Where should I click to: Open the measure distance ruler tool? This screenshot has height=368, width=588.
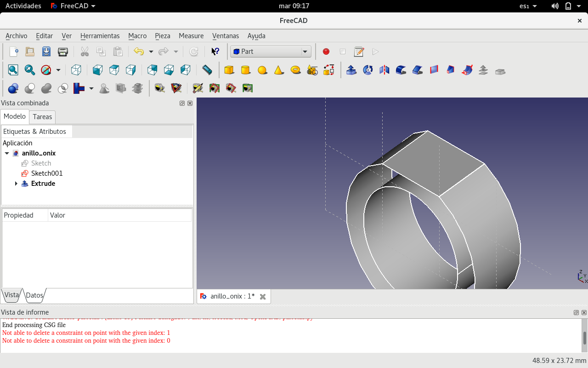click(207, 70)
